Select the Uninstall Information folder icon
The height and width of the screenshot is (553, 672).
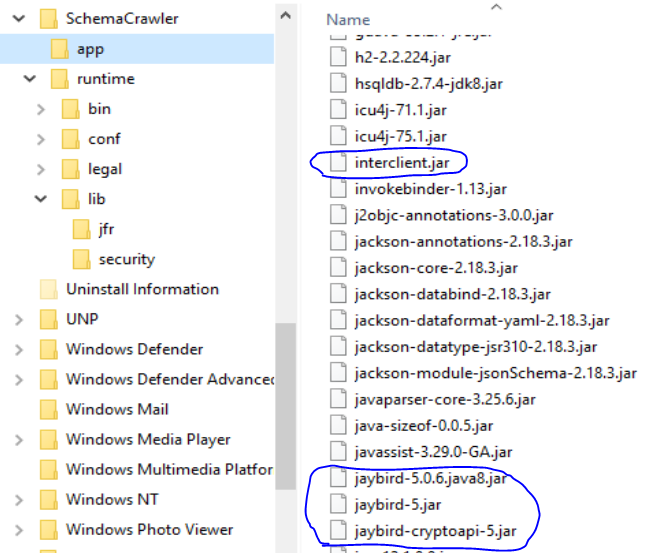pyautogui.click(x=48, y=289)
